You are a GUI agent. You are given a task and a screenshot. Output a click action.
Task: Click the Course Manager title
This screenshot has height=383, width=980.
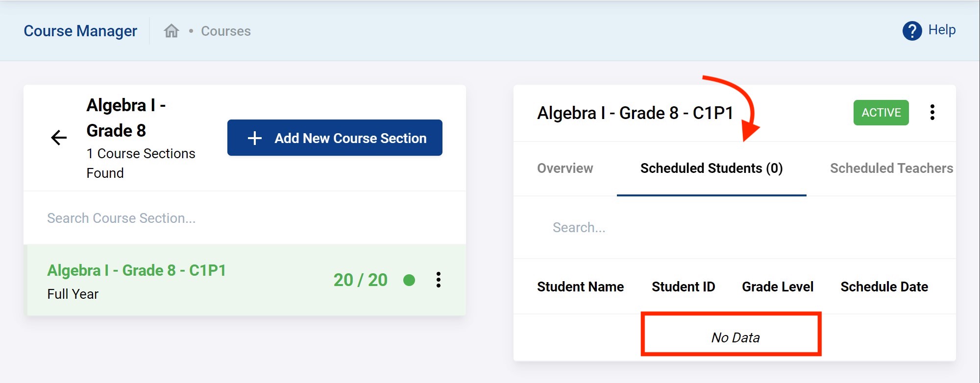point(80,31)
